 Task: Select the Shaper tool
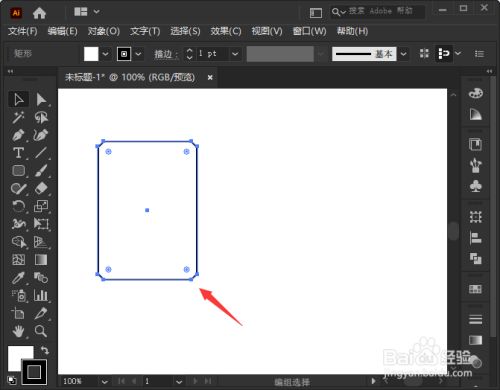[18, 189]
